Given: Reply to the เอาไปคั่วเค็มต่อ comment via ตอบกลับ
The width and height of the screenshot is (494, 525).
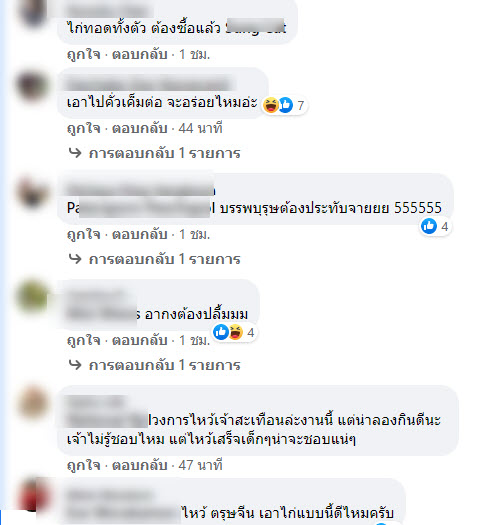Looking at the screenshot, I should [140, 128].
